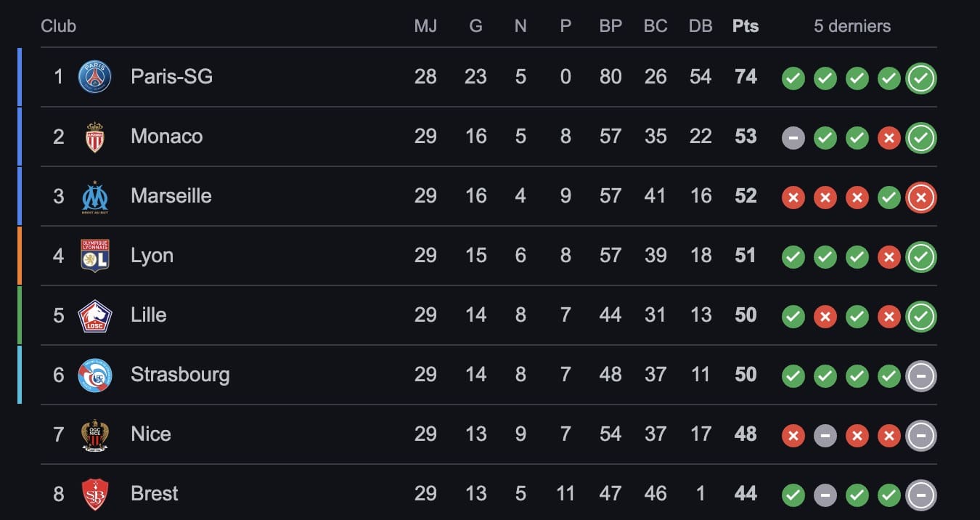Open the Strasbourg team name link
Screen dimensions: 980x520
click(x=180, y=375)
